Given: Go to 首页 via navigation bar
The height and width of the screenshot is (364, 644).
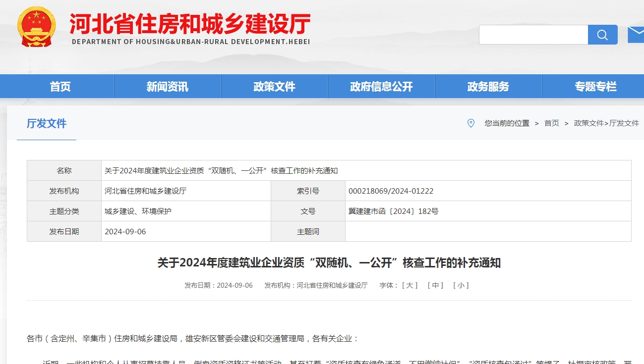Looking at the screenshot, I should pyautogui.click(x=59, y=86).
